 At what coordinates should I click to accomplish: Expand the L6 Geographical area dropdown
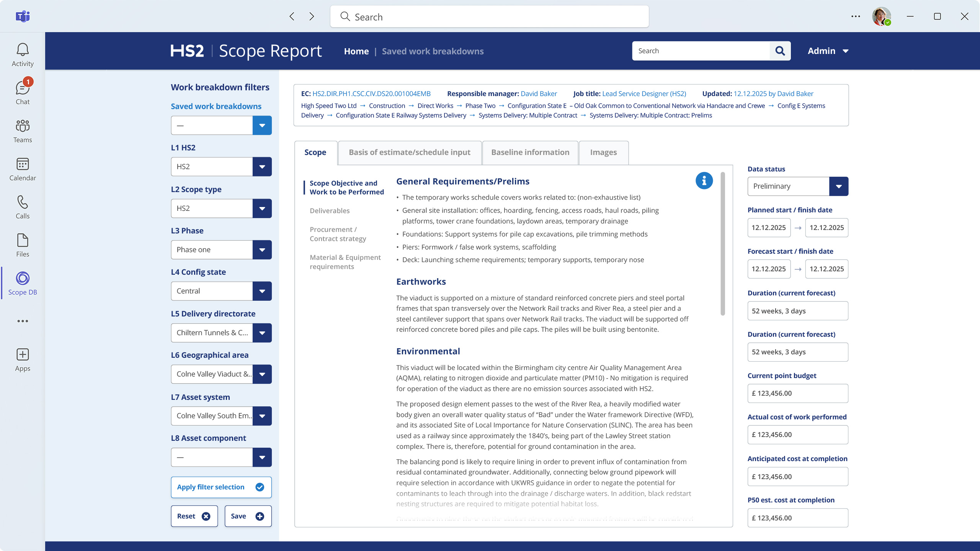[x=262, y=374]
